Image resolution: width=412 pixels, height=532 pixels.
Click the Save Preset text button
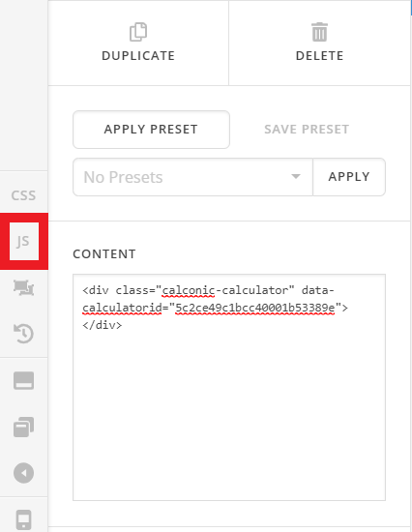tap(307, 130)
